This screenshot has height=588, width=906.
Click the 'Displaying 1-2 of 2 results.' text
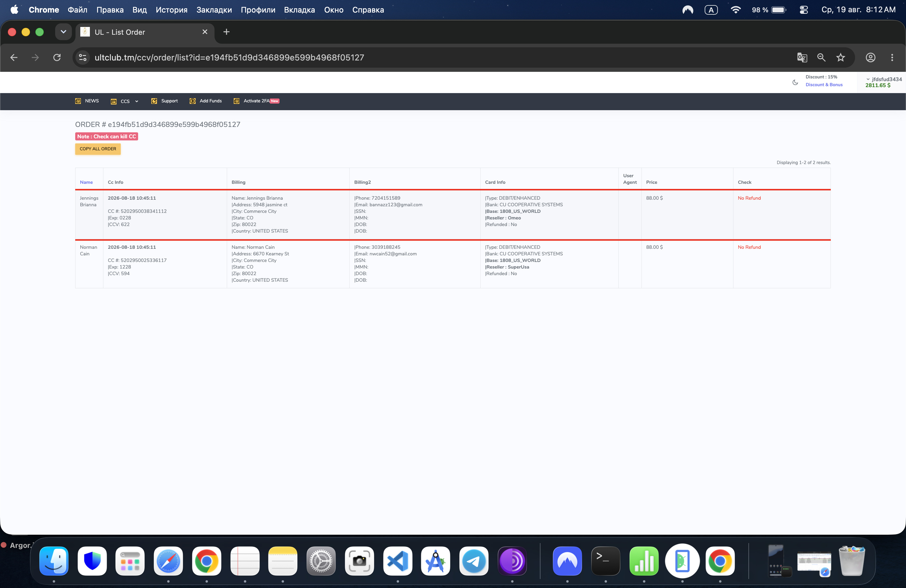tap(803, 162)
